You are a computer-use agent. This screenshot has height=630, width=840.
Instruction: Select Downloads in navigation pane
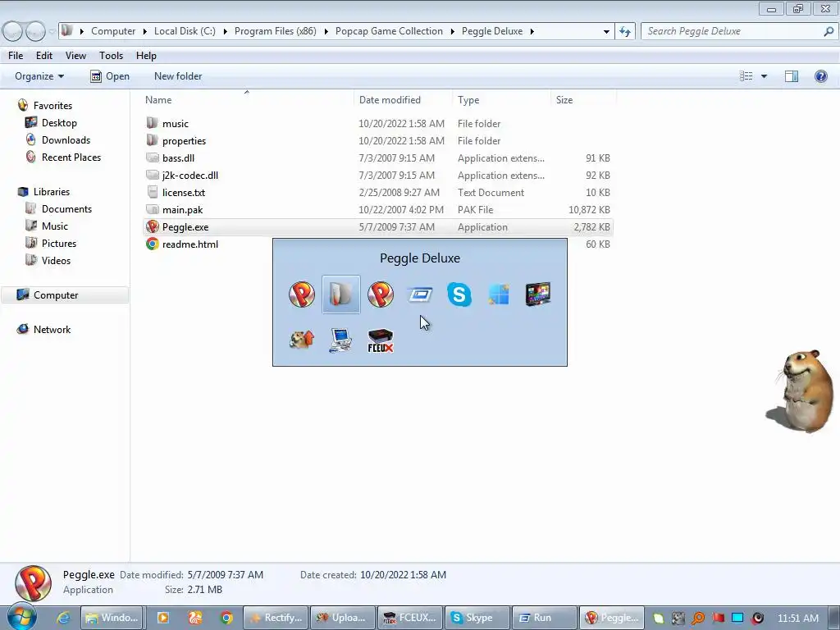click(x=66, y=139)
